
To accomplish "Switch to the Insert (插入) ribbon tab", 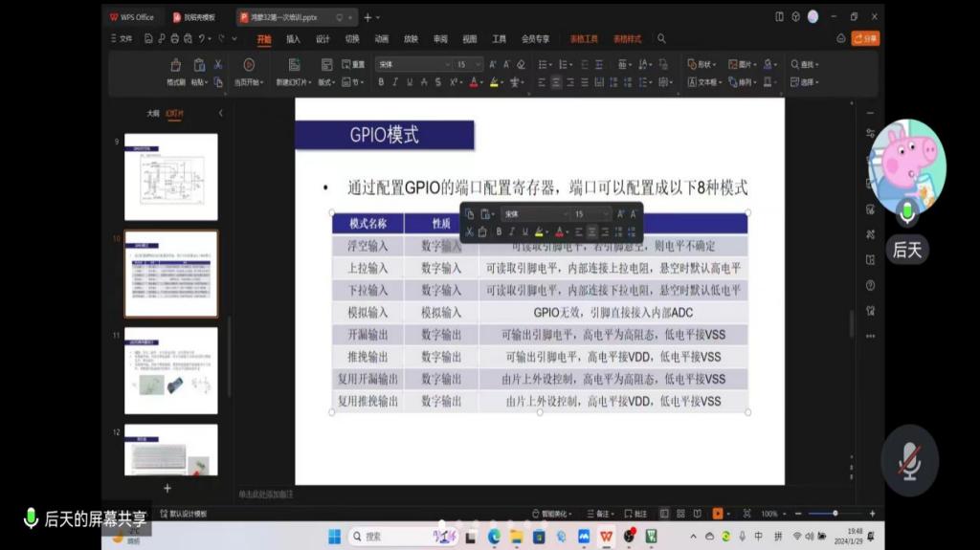I will [293, 39].
